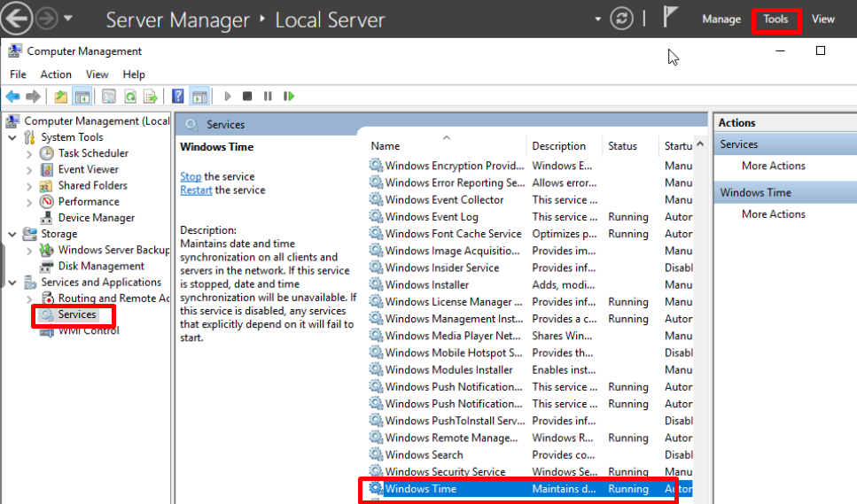857x504 pixels.
Task: Click the Refresh toolbar icon
Action: click(x=129, y=97)
